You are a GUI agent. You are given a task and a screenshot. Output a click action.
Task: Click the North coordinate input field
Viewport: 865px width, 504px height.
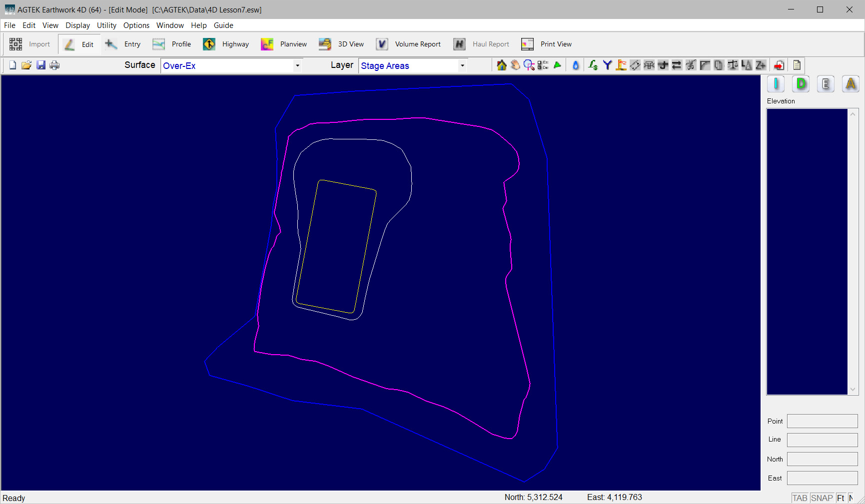pos(822,459)
